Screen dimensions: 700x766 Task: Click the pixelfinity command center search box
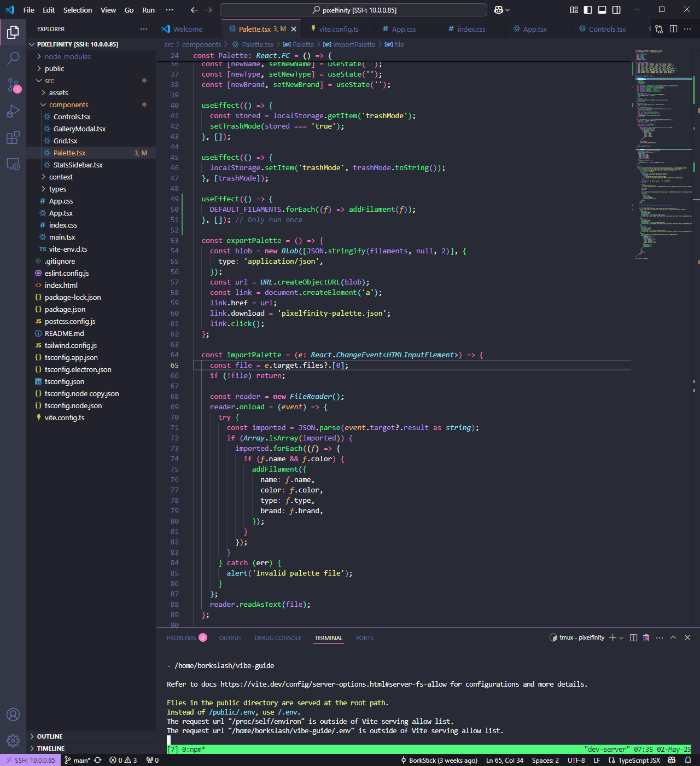click(353, 10)
